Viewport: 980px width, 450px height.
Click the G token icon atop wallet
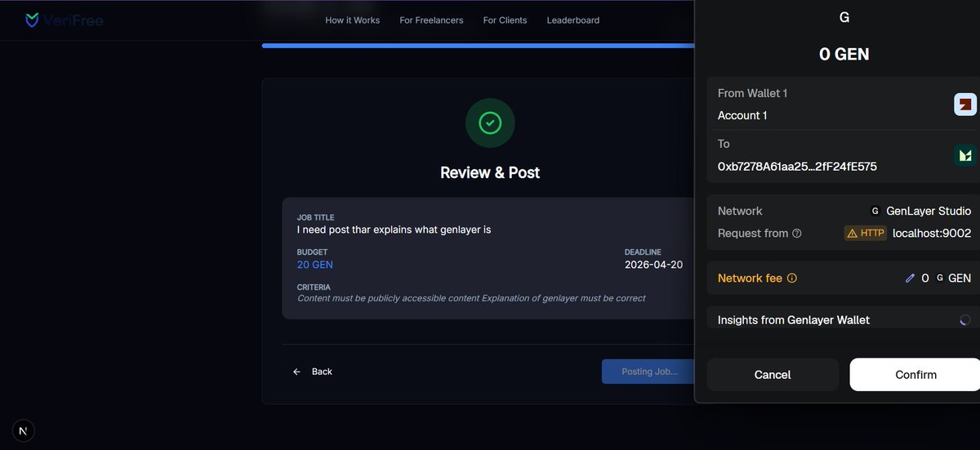[x=844, y=17]
